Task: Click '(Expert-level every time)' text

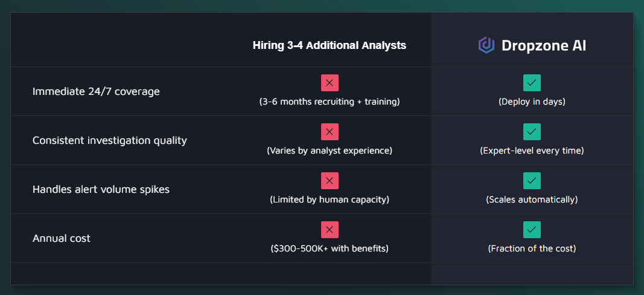Action: 532,151
